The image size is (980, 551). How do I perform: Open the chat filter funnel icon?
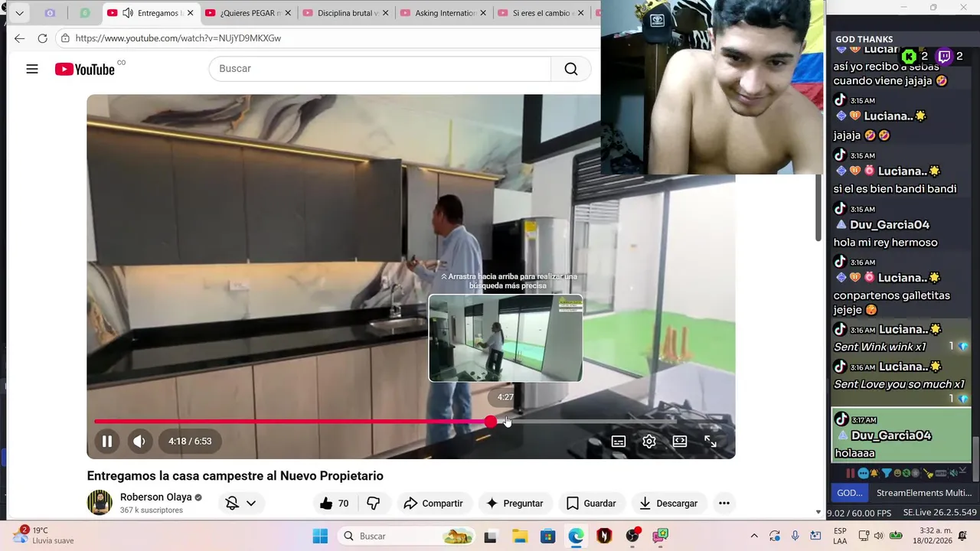pos(887,473)
